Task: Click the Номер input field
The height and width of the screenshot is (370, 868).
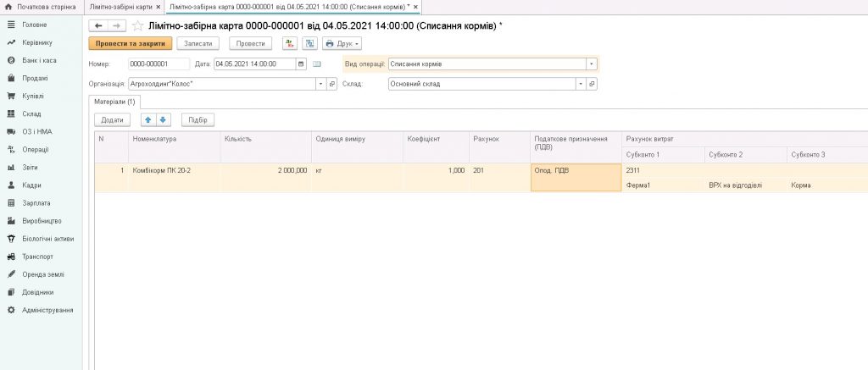Action: (x=159, y=64)
